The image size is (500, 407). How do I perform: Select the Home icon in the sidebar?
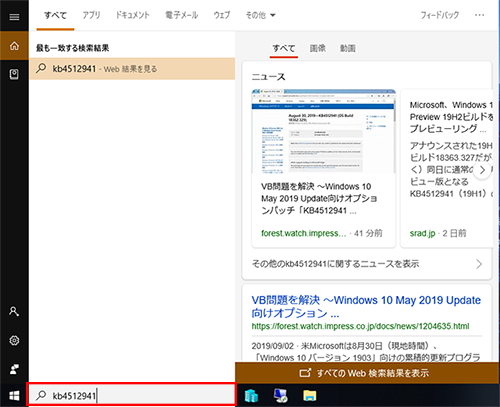point(14,46)
